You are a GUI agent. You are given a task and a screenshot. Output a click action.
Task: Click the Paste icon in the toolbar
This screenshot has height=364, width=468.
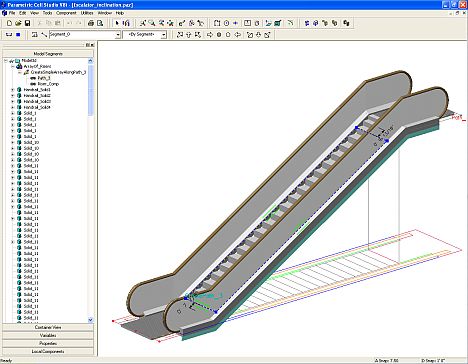pos(58,23)
